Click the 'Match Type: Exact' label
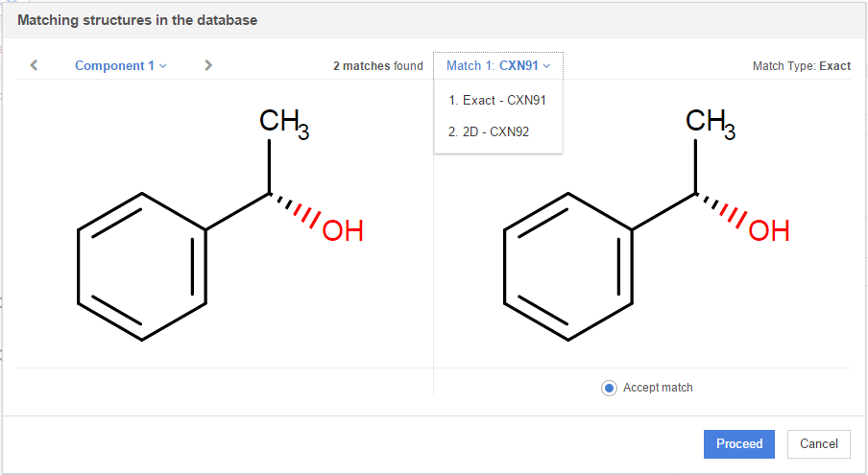The width and height of the screenshot is (868, 475). coord(801,66)
